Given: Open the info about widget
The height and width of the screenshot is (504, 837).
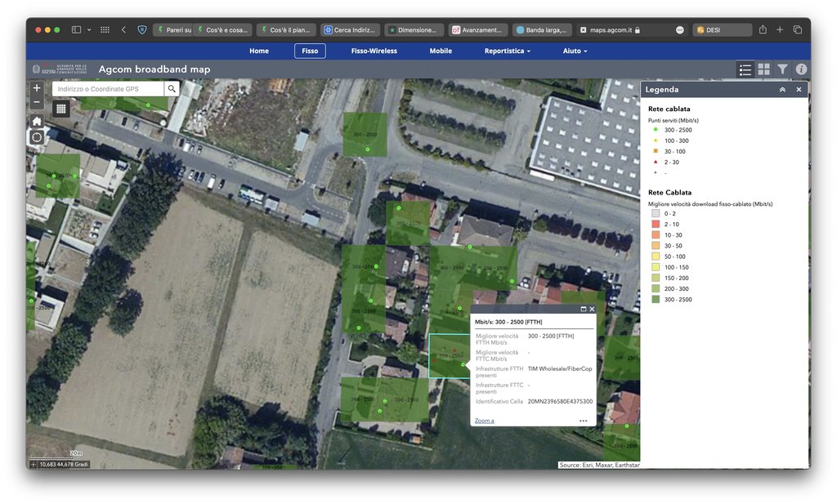Looking at the screenshot, I should [x=801, y=69].
